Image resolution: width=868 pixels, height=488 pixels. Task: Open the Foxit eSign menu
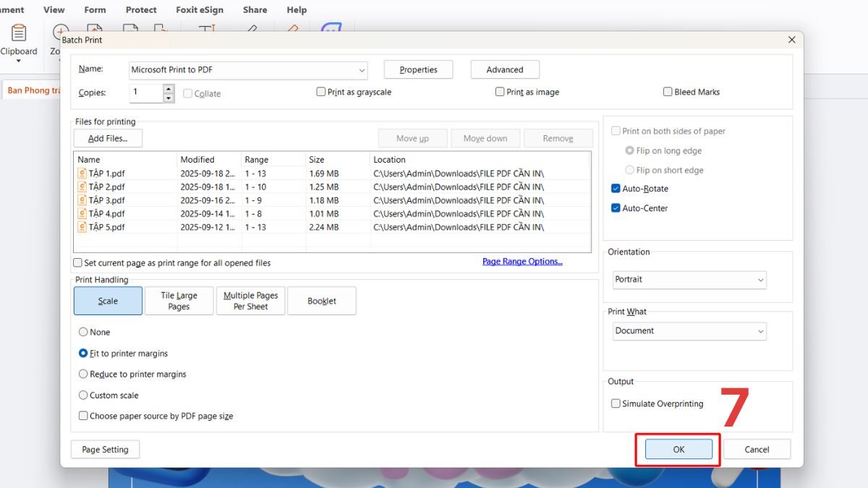tap(200, 10)
